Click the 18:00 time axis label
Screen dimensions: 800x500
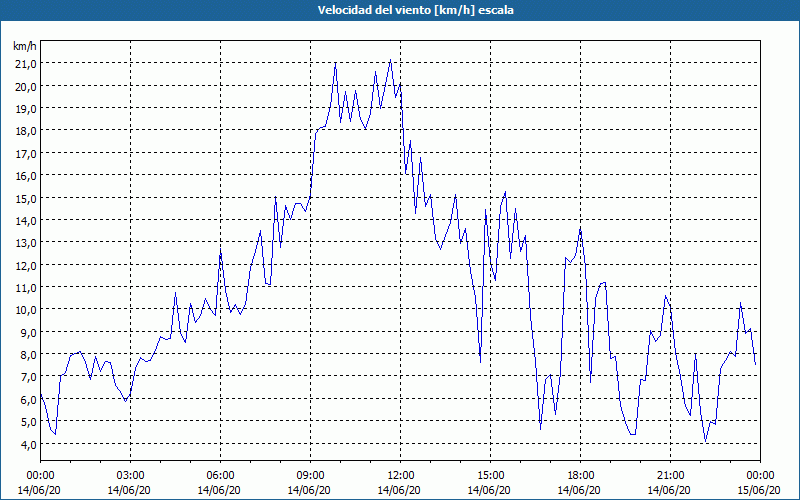pyautogui.click(x=581, y=476)
